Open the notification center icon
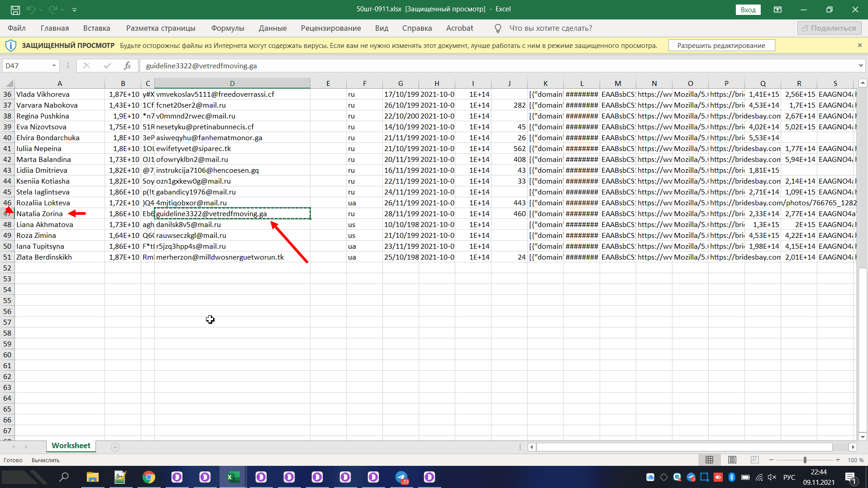 tap(850, 477)
